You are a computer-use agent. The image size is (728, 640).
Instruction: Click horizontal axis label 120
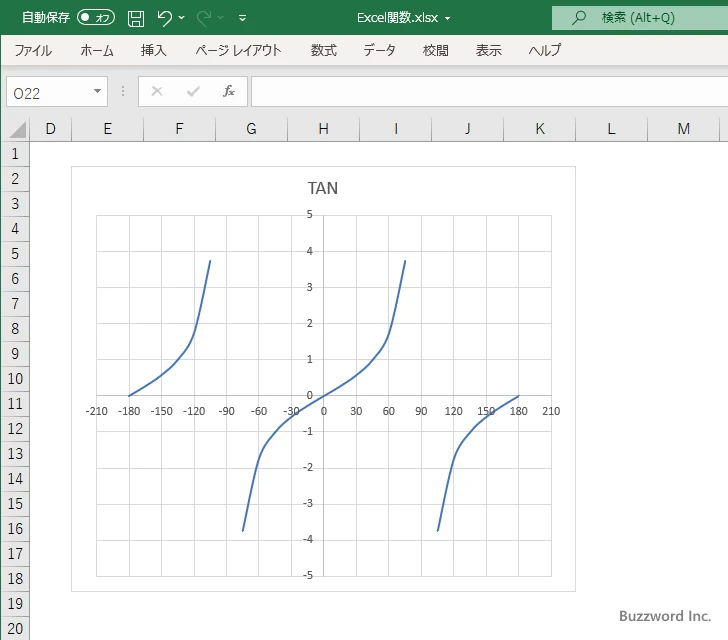[x=454, y=411]
